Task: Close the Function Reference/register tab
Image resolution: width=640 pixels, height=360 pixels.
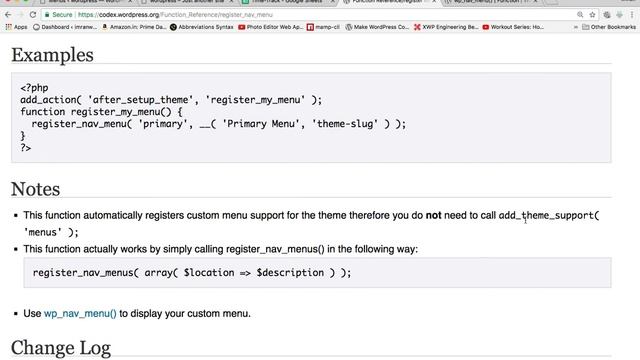Action: (x=434, y=2)
